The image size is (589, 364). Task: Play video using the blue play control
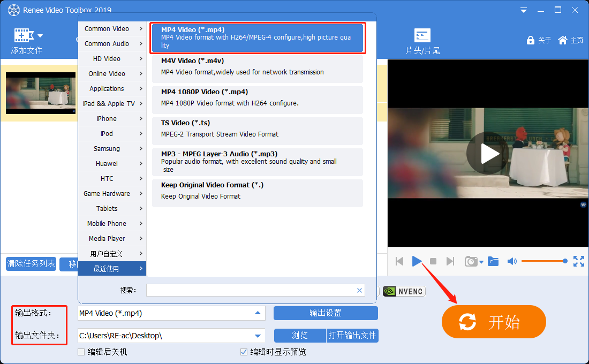pos(417,261)
